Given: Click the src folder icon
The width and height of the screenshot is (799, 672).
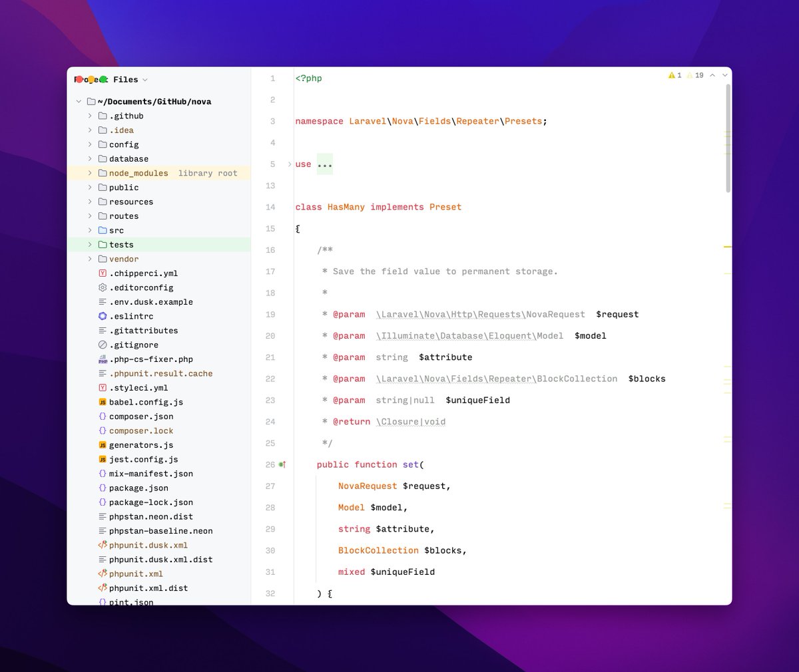Looking at the screenshot, I should tap(103, 230).
